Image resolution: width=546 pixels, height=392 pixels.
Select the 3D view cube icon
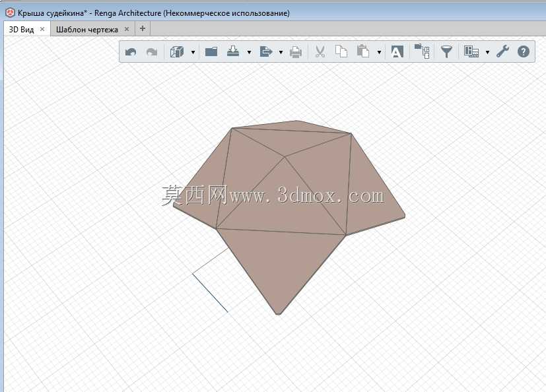(177, 52)
